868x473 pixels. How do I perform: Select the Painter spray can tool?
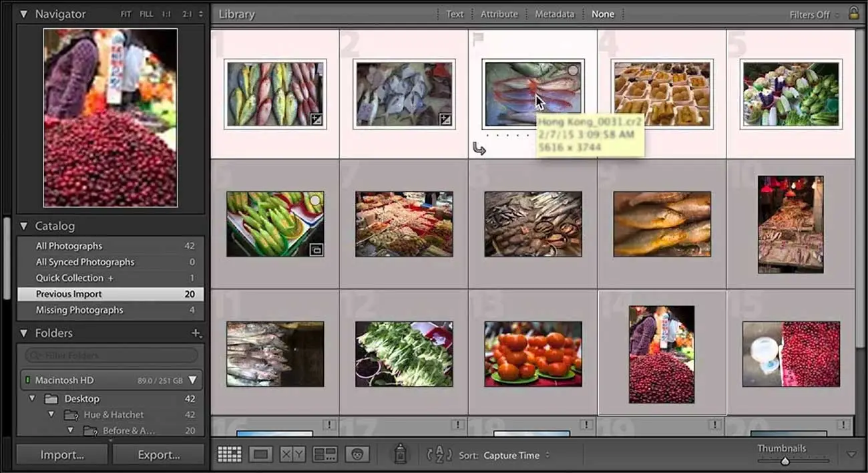pyautogui.click(x=400, y=454)
